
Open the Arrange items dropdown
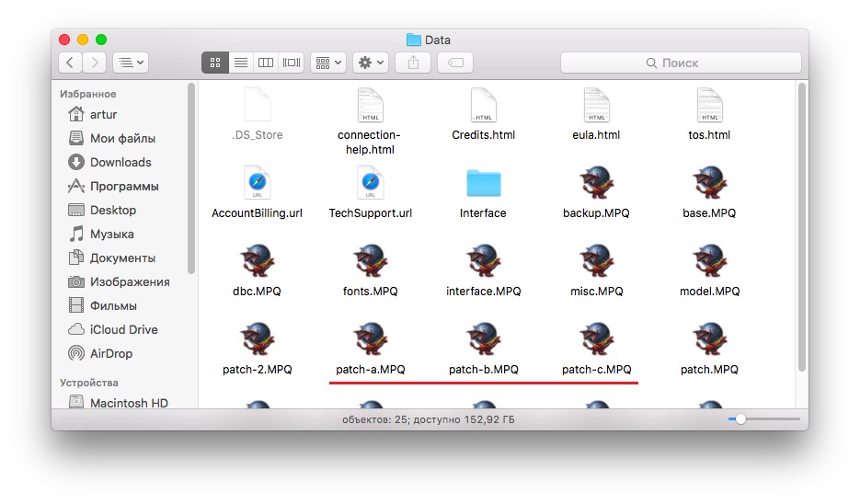(327, 63)
